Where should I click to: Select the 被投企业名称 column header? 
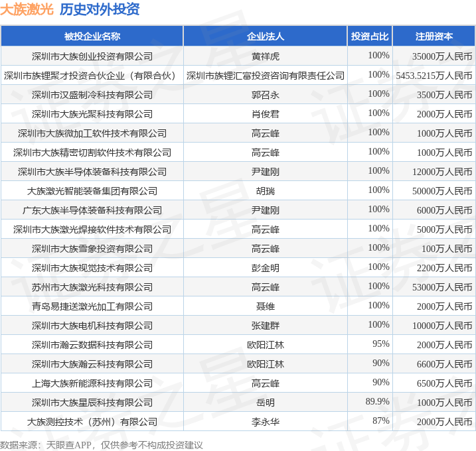pos(92,36)
